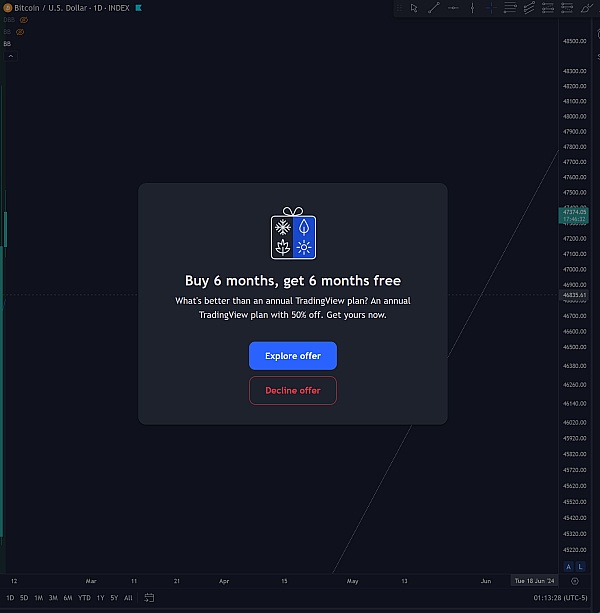Switch to 3M date range
Screen dimensions: 600x613
coord(53,598)
